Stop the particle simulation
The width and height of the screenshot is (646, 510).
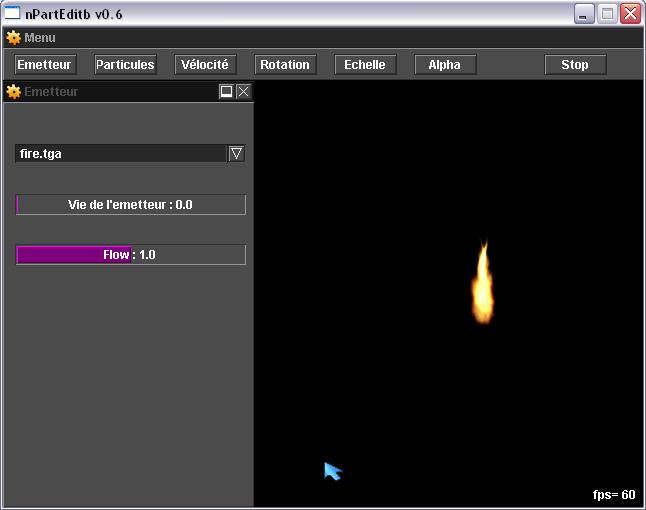click(575, 65)
